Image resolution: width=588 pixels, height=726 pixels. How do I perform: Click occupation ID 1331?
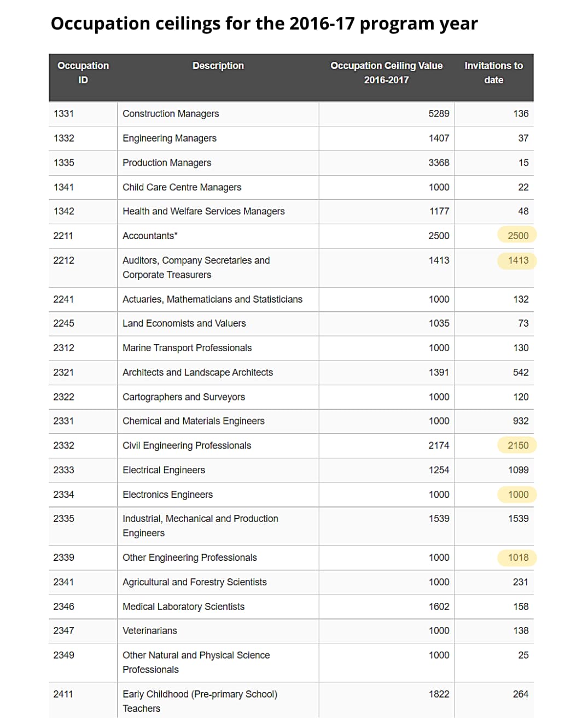pyautogui.click(x=63, y=114)
